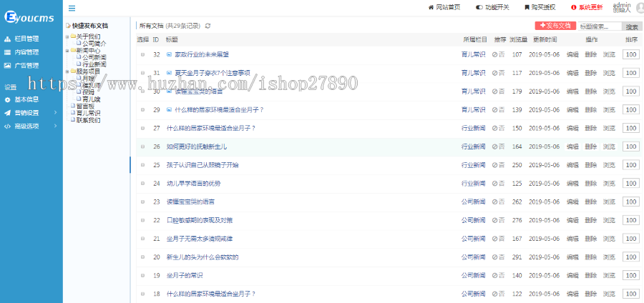Toggle the 推荐 flag for ID 27
This screenshot has height=303, width=644.
pyautogui.click(x=499, y=128)
